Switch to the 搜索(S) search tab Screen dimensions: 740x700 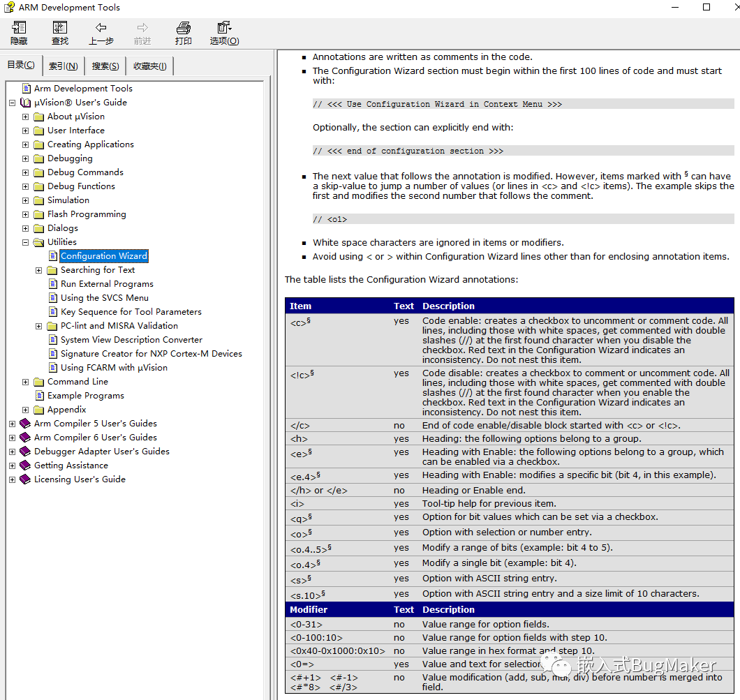pyautogui.click(x=105, y=66)
